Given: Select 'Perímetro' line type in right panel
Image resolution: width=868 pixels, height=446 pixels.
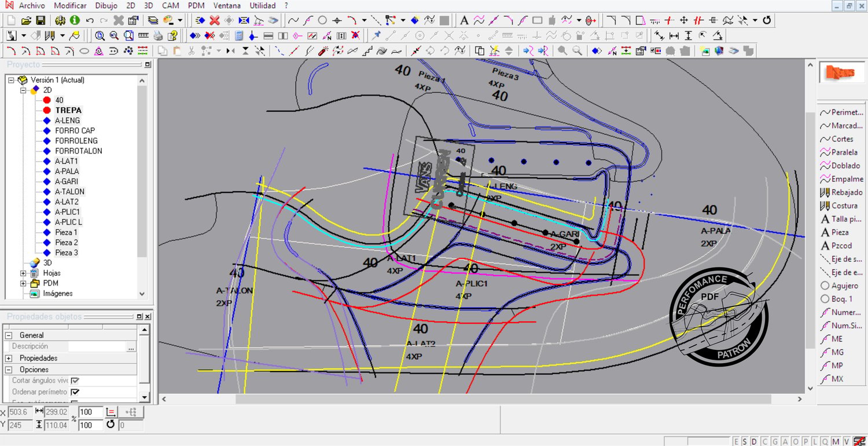Looking at the screenshot, I should tap(842, 112).
